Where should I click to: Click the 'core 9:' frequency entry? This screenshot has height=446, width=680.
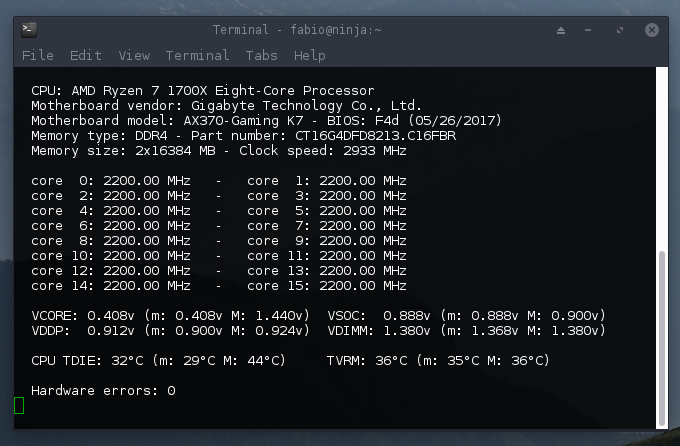pyautogui.click(x=327, y=241)
